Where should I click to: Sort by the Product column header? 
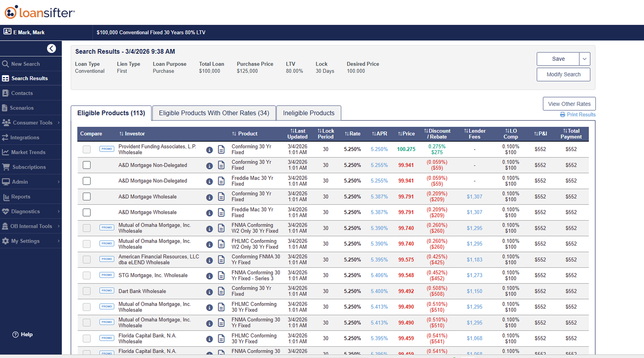244,134
